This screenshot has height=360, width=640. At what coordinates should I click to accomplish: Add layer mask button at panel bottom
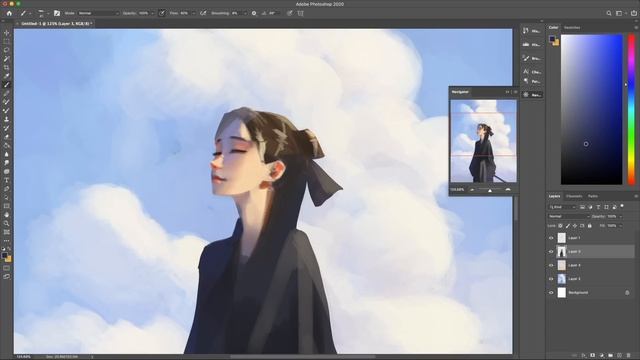click(593, 356)
